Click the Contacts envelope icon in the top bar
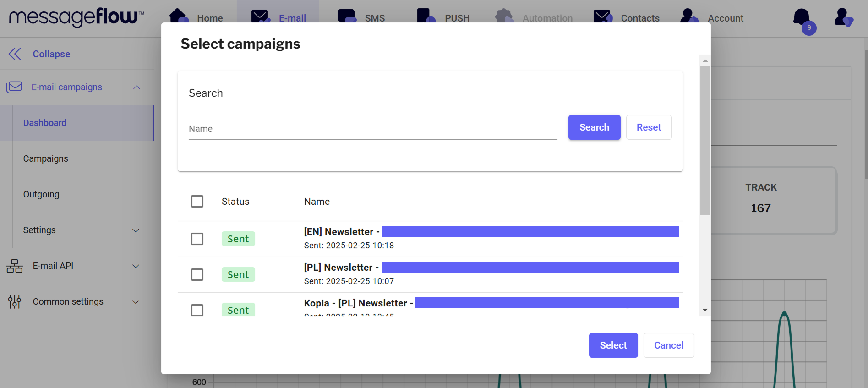The width and height of the screenshot is (868, 388). click(602, 16)
